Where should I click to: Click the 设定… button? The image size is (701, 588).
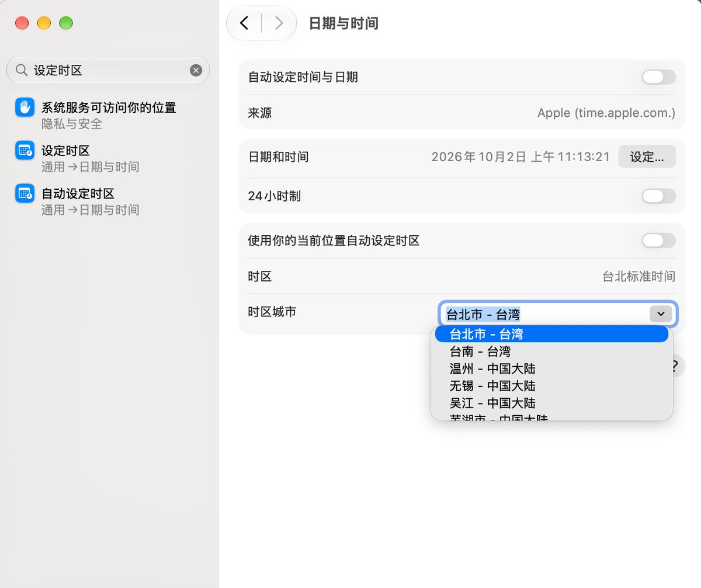pyautogui.click(x=647, y=157)
